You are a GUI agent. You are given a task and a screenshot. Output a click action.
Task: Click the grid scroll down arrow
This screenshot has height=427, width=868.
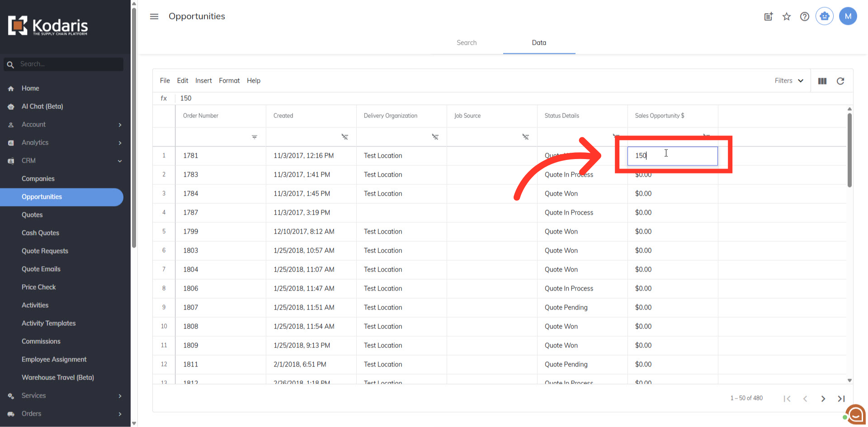tap(849, 380)
